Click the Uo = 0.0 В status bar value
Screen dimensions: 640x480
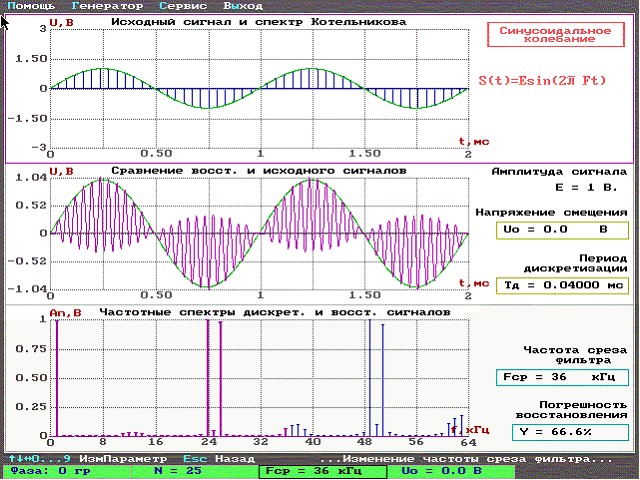(x=441, y=470)
